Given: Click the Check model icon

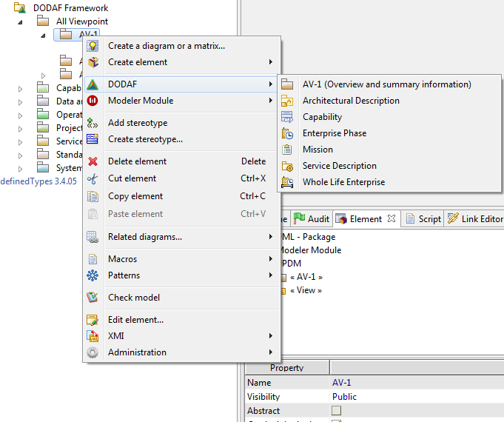Looking at the screenshot, I should [x=93, y=298].
